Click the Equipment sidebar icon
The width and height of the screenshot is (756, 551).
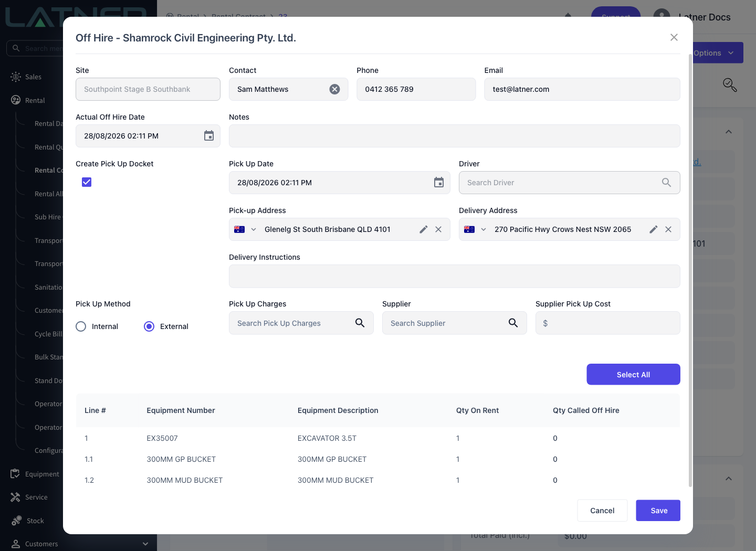[x=15, y=474]
